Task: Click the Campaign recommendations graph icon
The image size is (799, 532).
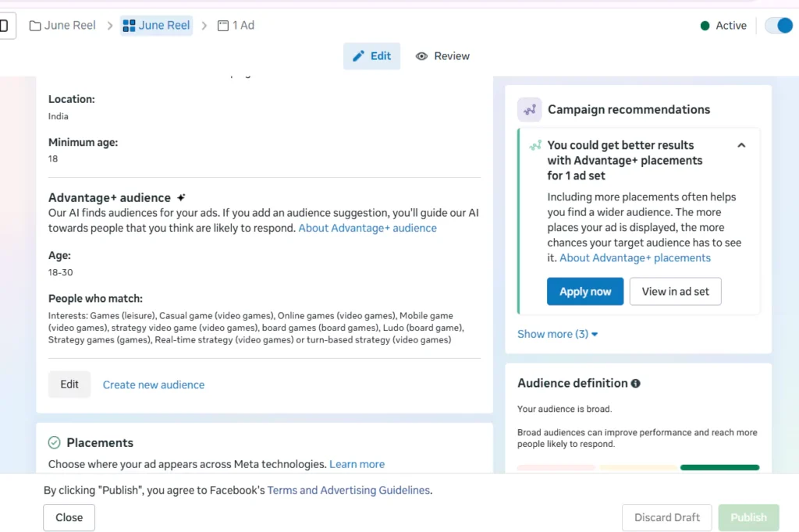Action: [530, 110]
